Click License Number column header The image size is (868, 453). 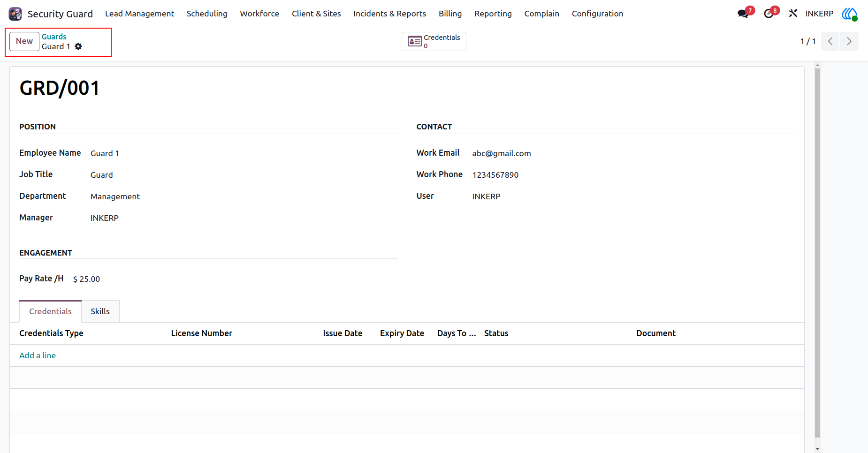[202, 333]
